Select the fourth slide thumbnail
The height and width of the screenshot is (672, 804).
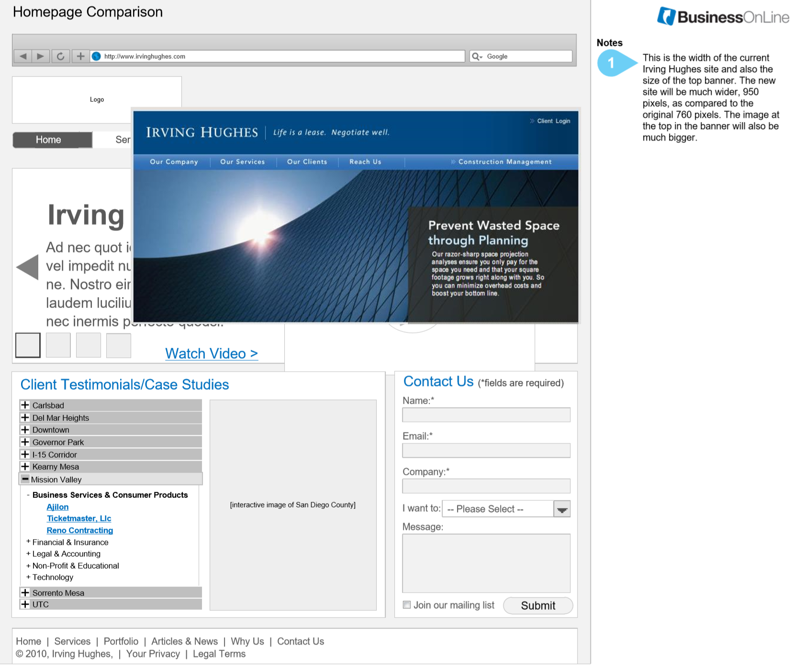[119, 345]
